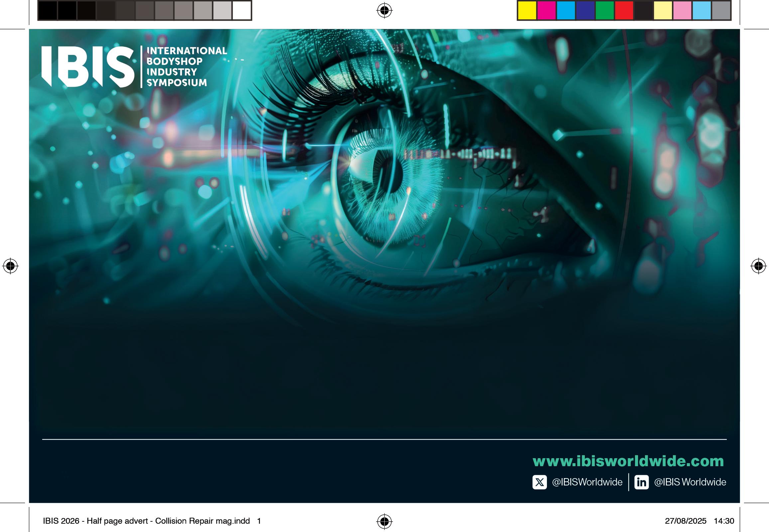The image size is (769, 532).
Task: Click the X (Twitter) logo icon
Action: [539, 482]
